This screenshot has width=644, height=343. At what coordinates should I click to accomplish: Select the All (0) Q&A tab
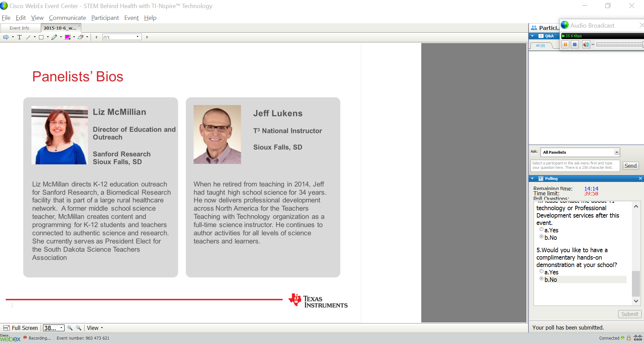[x=541, y=45]
